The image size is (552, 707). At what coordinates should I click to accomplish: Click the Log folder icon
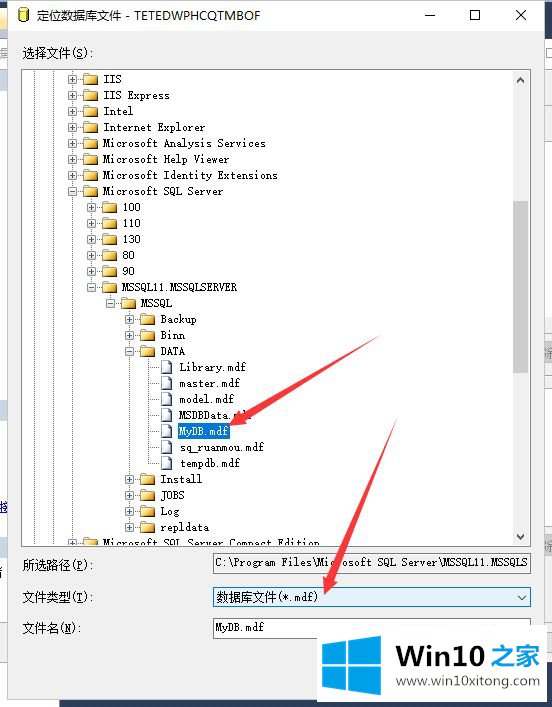pos(147,511)
